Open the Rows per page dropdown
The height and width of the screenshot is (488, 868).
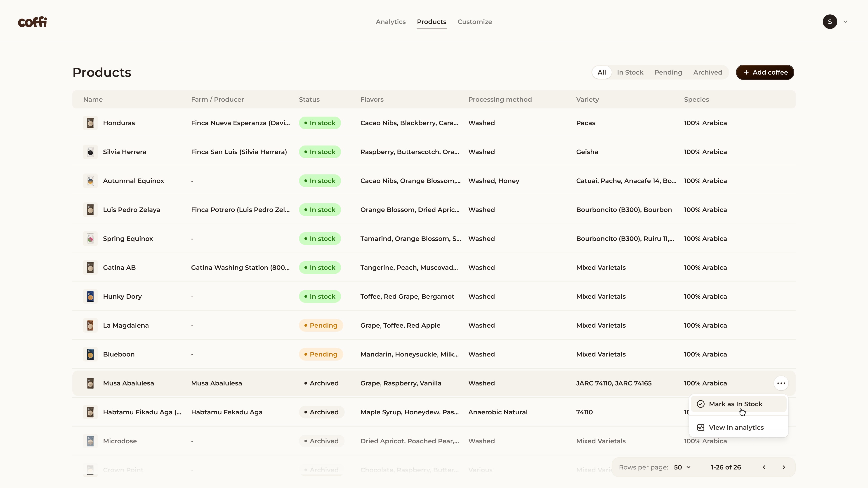coord(682,467)
